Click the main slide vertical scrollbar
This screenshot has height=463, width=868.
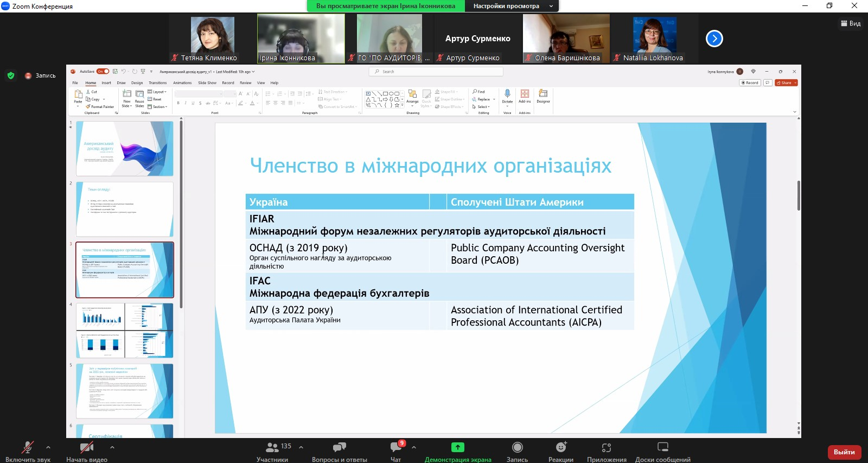(799, 195)
